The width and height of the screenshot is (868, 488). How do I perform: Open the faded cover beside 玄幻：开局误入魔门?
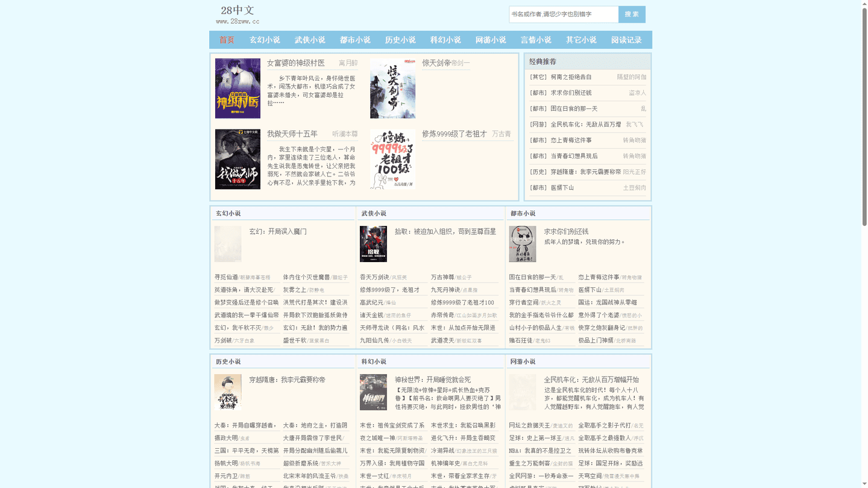pos(227,244)
